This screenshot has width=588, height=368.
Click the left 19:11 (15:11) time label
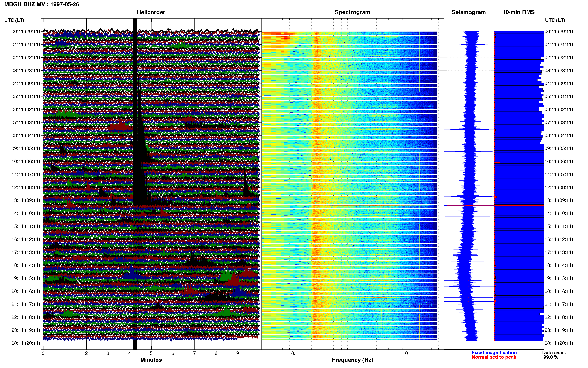tap(26, 278)
